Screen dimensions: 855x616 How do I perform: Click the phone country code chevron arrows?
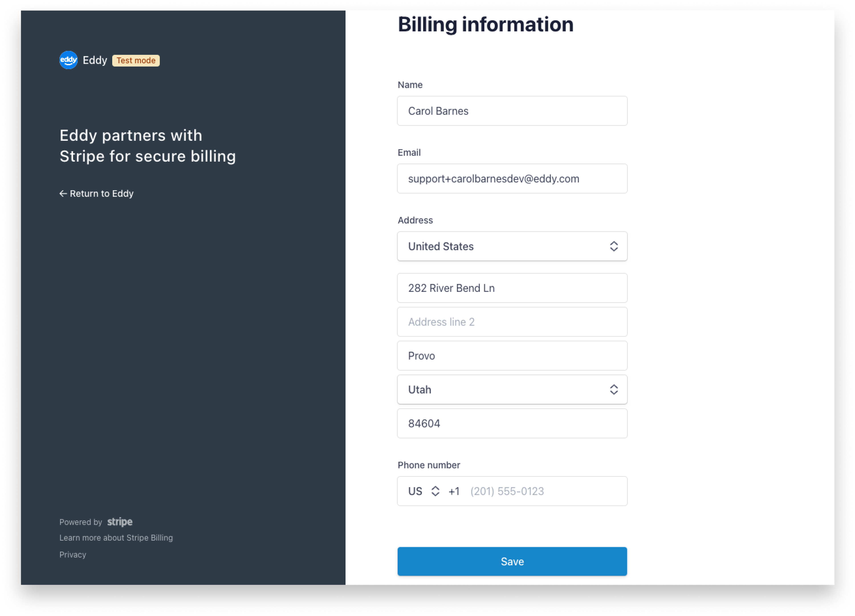click(436, 491)
